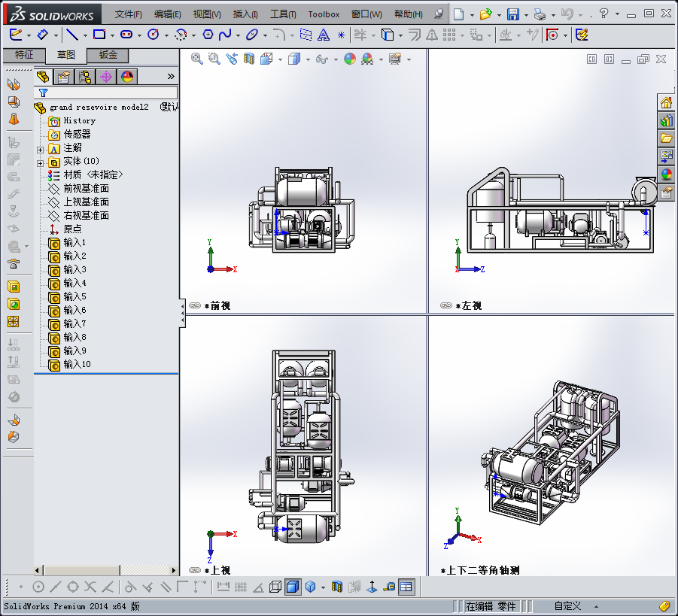
Task: Click the 自定义 status bar button
Action: pyautogui.click(x=567, y=606)
